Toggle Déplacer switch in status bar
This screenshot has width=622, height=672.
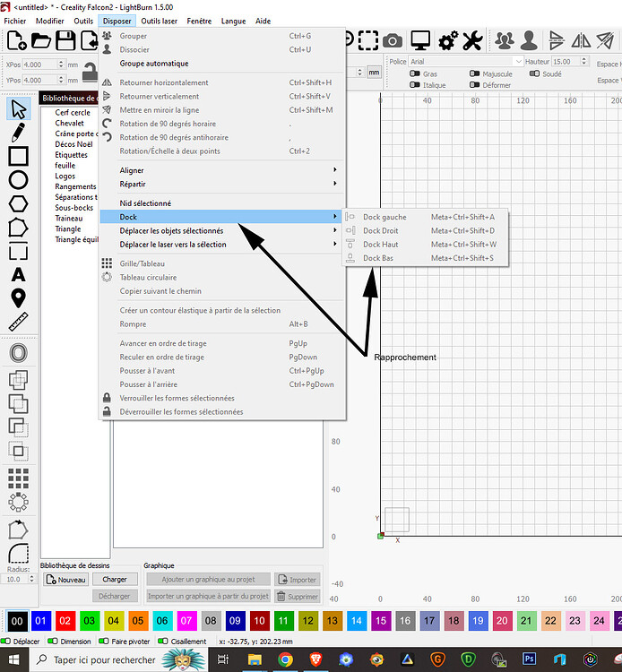(5, 642)
